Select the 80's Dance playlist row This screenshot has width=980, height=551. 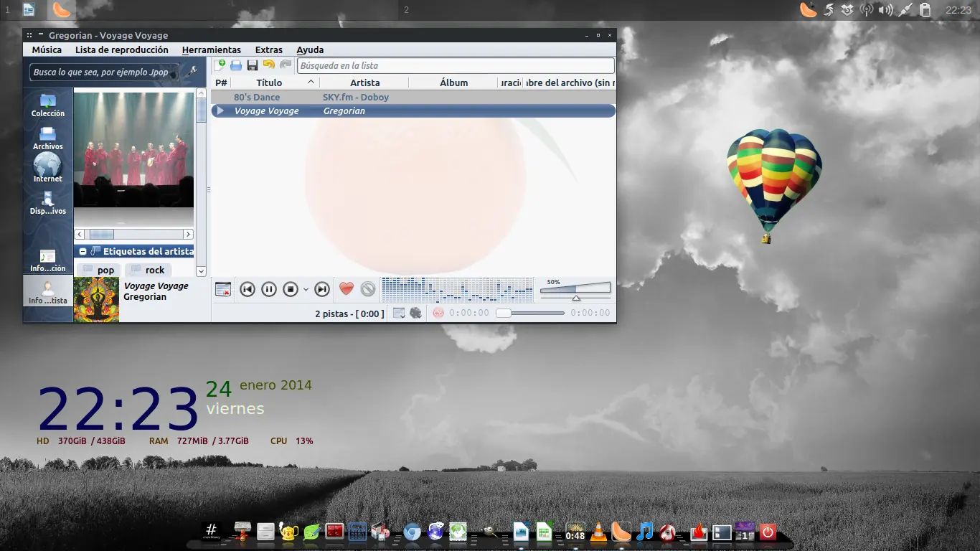point(413,97)
